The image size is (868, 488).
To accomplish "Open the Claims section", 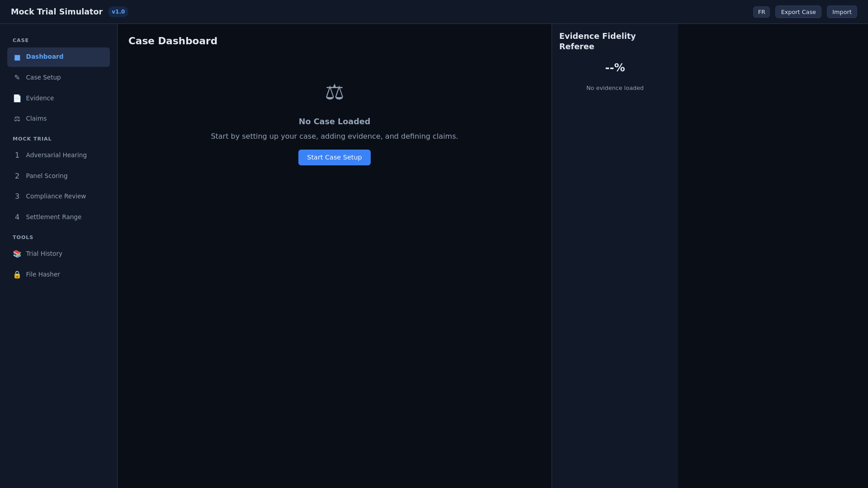I will tap(58, 119).
